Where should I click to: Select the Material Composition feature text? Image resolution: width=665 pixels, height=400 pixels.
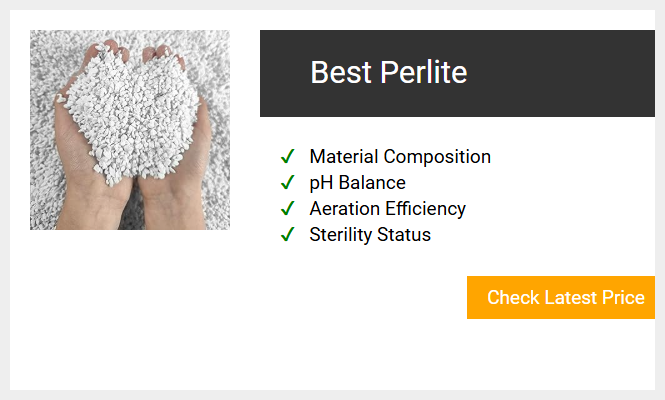[x=400, y=157]
